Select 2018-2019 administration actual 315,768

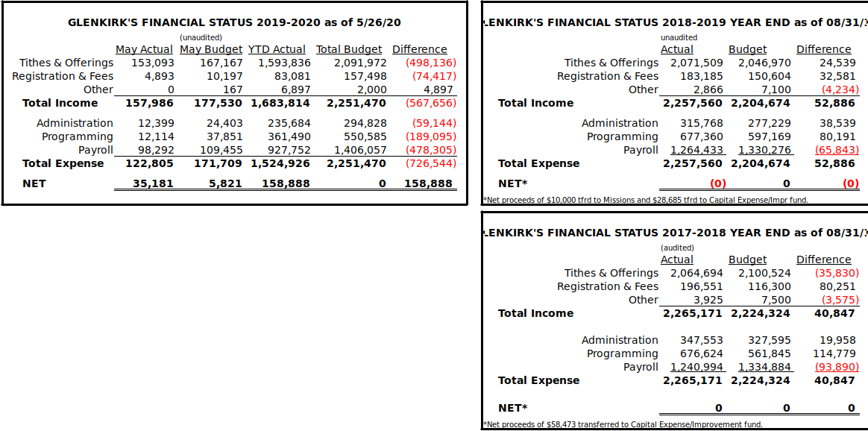(702, 123)
